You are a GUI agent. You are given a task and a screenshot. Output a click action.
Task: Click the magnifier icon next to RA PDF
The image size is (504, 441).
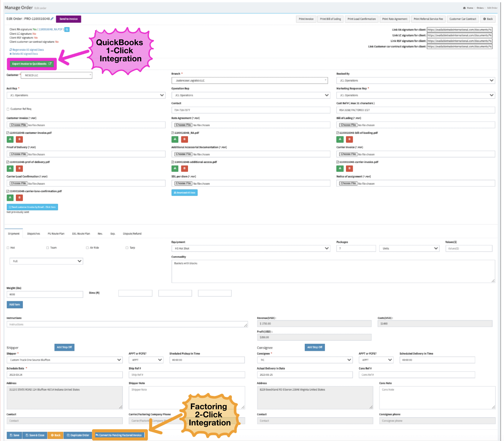[67, 30]
